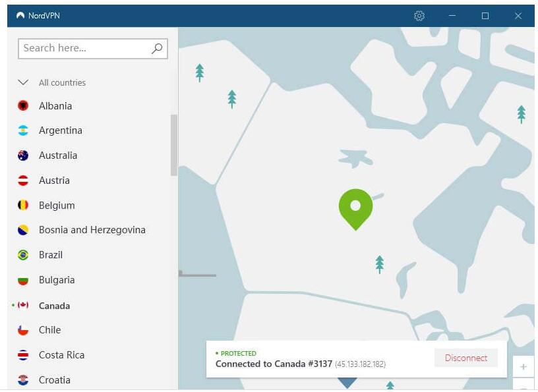Screen dimensions: 538x392
Task: Click the IP address 45.133.182.182
Action: [360, 364]
